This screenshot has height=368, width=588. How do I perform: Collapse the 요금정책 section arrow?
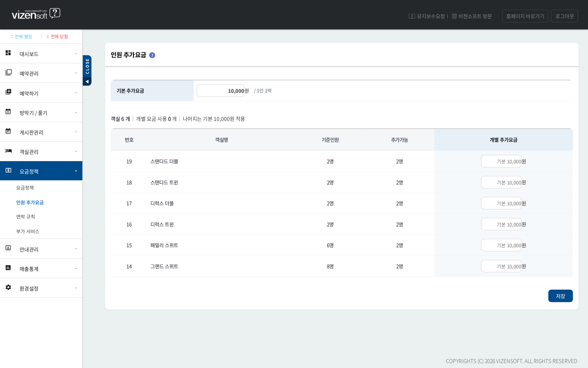coord(76,171)
